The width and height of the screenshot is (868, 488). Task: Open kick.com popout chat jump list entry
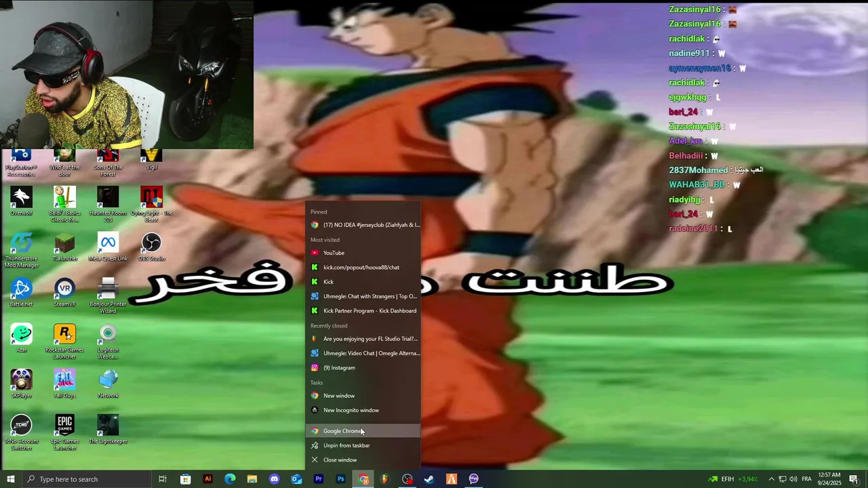tap(363, 267)
